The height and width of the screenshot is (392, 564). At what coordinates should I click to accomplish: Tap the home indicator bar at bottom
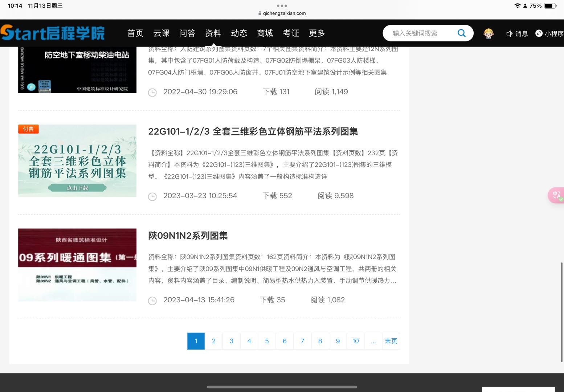[x=282, y=387]
